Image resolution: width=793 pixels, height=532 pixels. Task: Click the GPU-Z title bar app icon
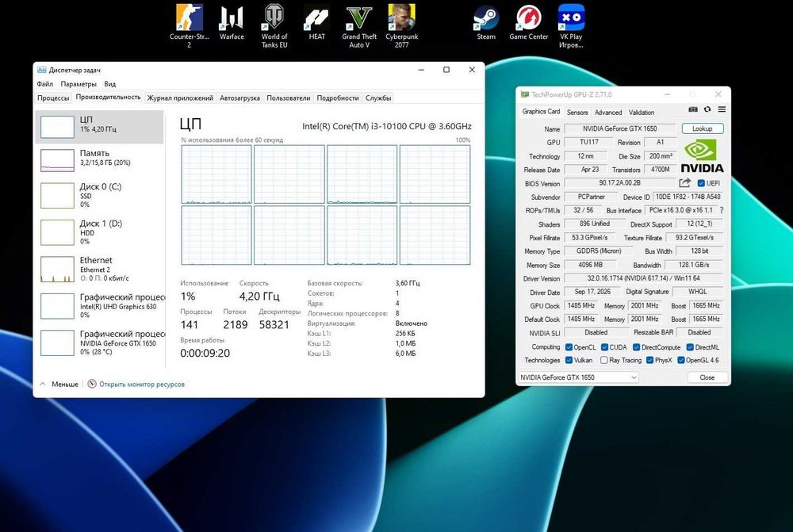524,94
